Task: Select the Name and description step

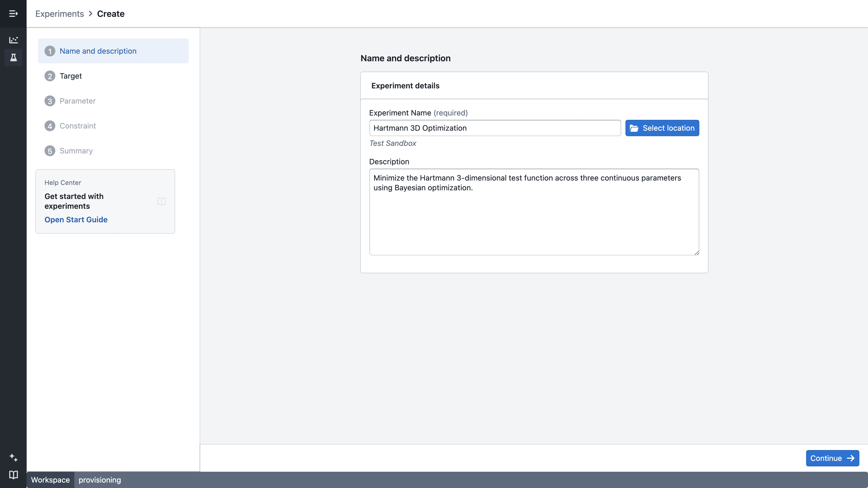Action: point(113,51)
